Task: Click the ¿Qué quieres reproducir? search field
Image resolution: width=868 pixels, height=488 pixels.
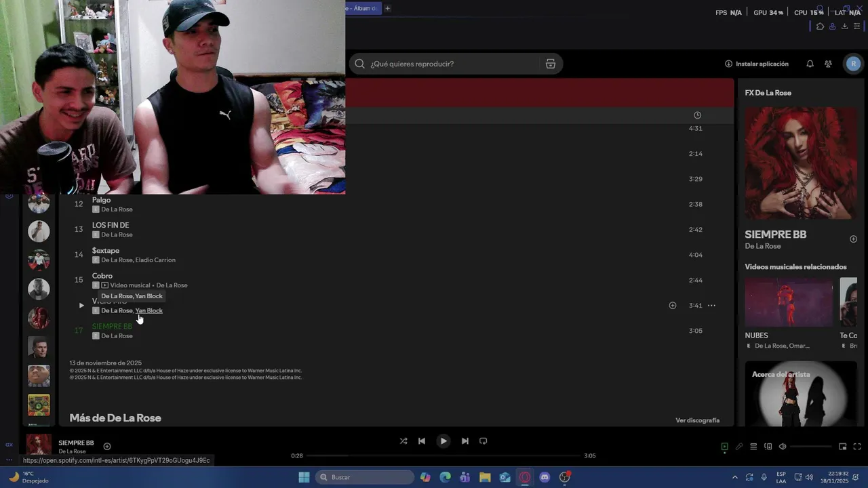Action: pos(456,64)
